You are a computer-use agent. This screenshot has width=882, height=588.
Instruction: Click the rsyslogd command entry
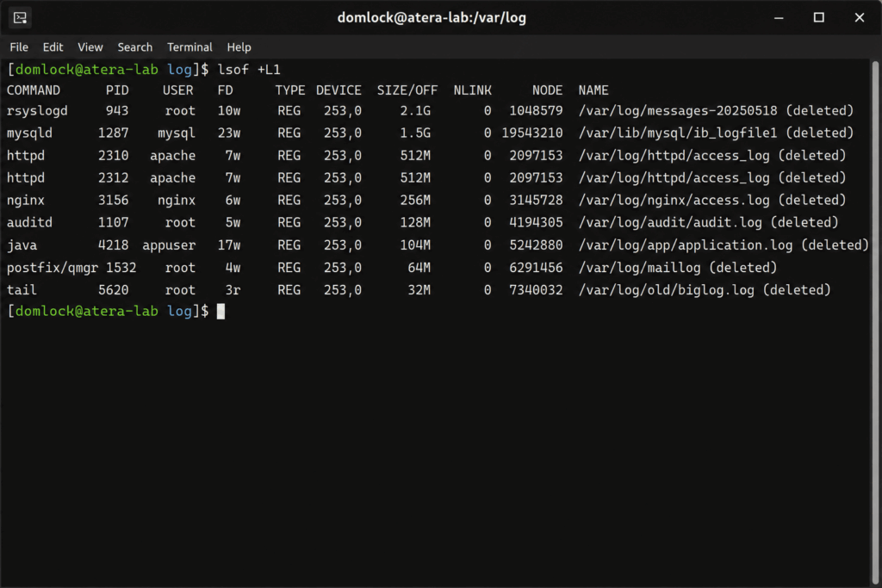(x=37, y=111)
